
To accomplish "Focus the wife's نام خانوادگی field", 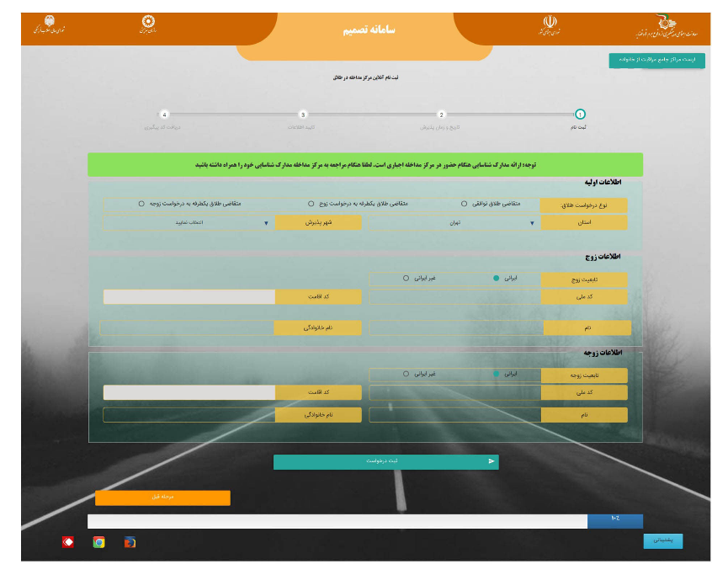I will [x=189, y=415].
